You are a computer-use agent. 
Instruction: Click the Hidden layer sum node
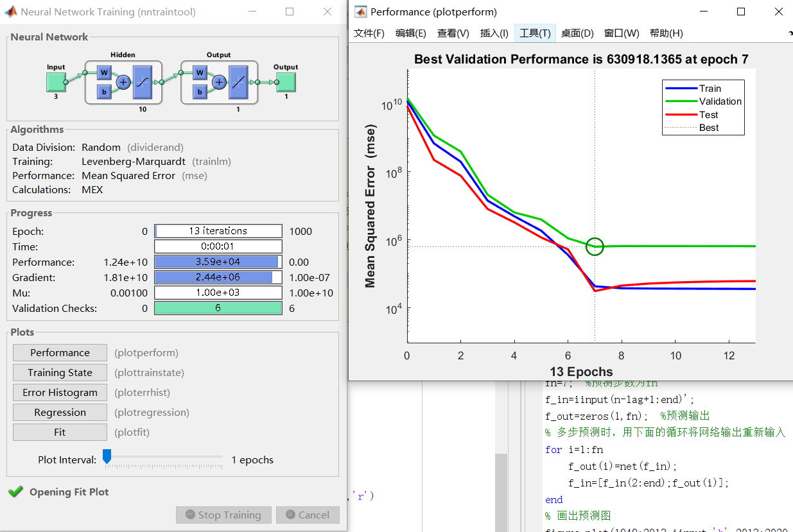[x=123, y=82]
